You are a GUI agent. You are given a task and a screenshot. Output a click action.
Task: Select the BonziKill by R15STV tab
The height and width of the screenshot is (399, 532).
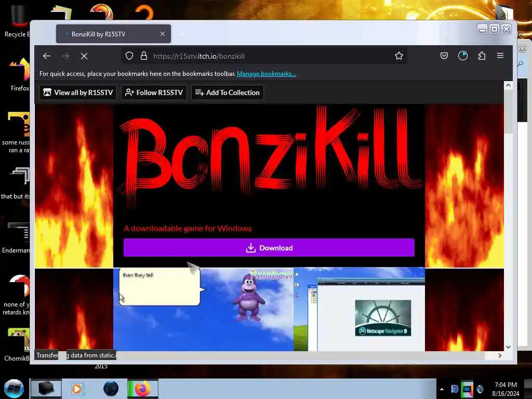[x=113, y=34]
